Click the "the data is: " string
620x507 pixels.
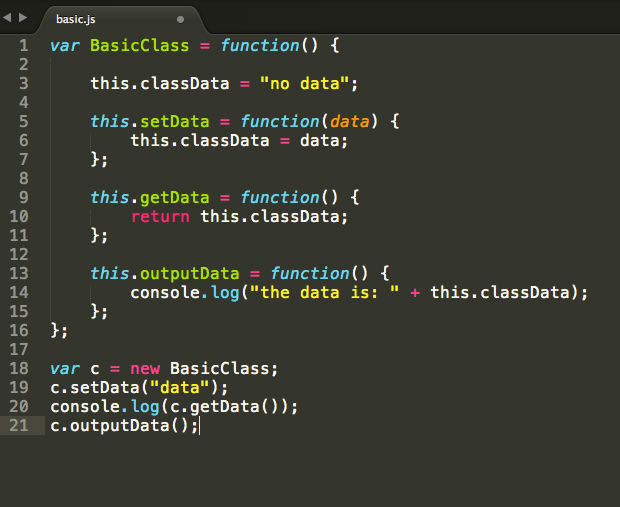coord(330,293)
